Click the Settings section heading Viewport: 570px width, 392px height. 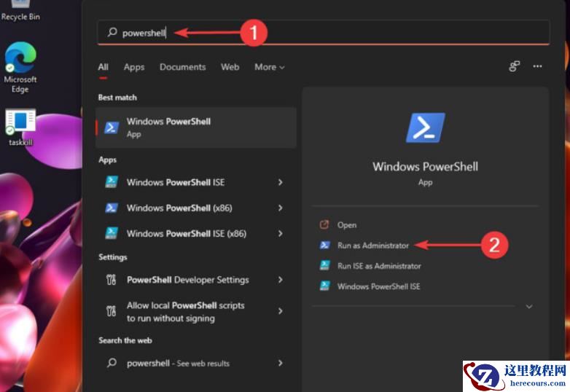pyautogui.click(x=113, y=257)
